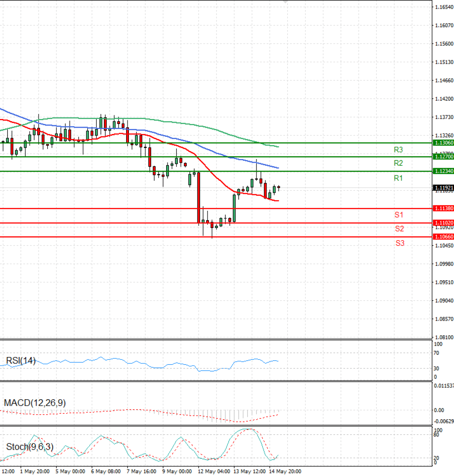This screenshot has width=454, height=476.
Task: Click the 1.16540 price axis label
Action: pos(444,7)
